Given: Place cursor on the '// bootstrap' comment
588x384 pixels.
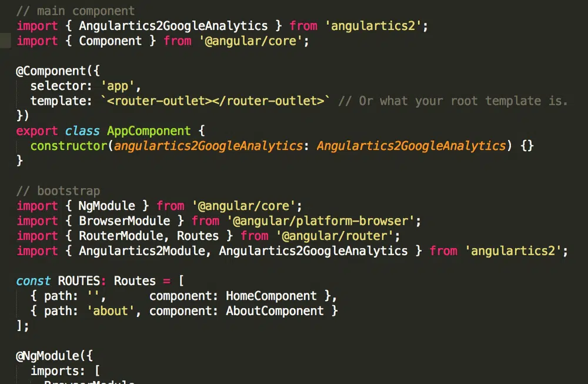Looking at the screenshot, I should pos(58,191).
